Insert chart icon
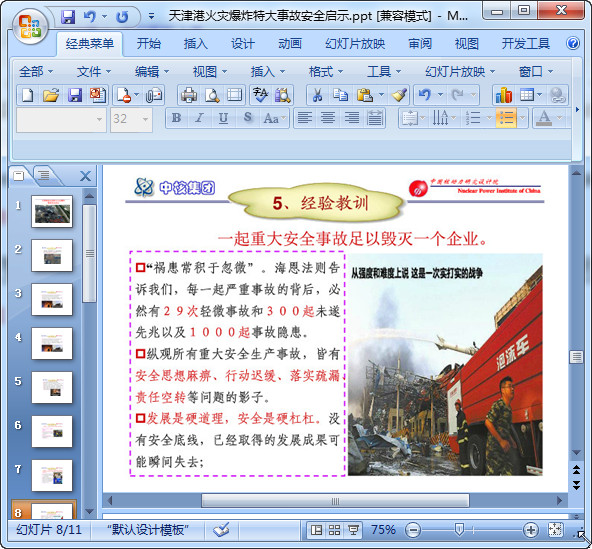Screen dimensions: 592x549 504,95
